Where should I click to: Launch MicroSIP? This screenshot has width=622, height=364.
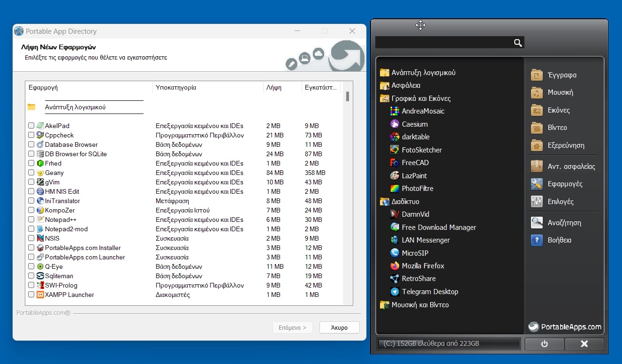(409, 253)
